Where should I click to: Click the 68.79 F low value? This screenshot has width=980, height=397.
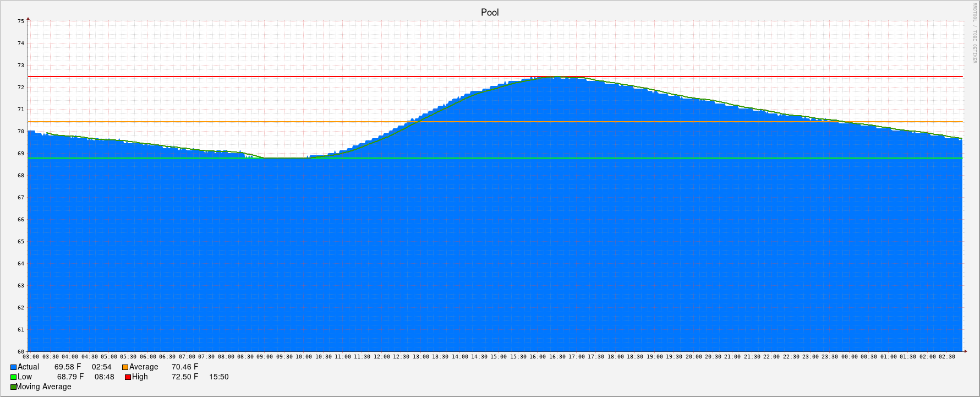click(x=70, y=377)
